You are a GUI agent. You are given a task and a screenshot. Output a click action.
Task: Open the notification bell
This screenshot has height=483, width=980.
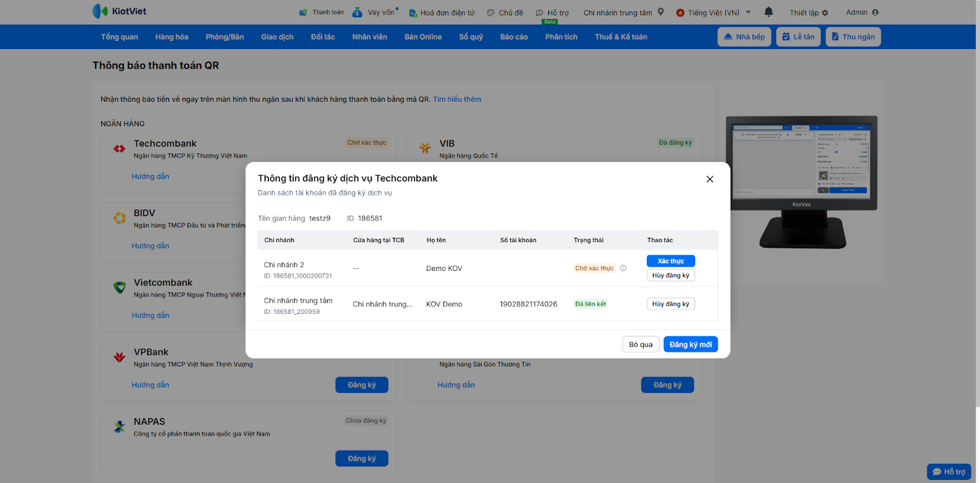coord(769,12)
